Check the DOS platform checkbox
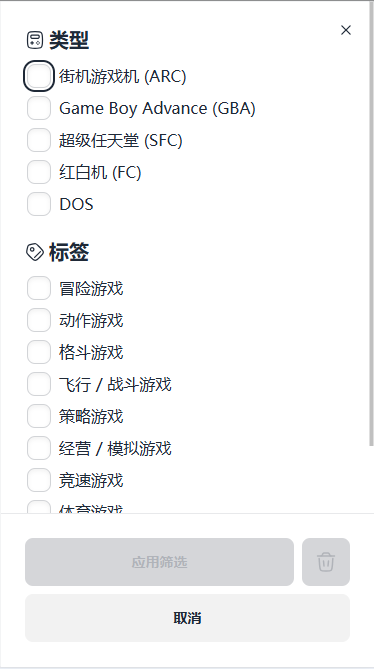Viewport: 374px width, 669px height. 39,204
